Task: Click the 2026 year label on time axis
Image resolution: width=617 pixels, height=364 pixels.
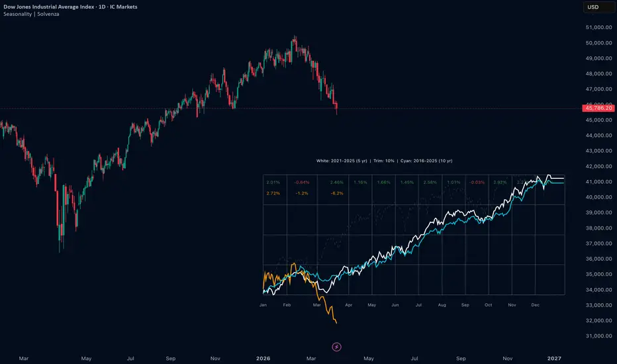Action: [263, 358]
